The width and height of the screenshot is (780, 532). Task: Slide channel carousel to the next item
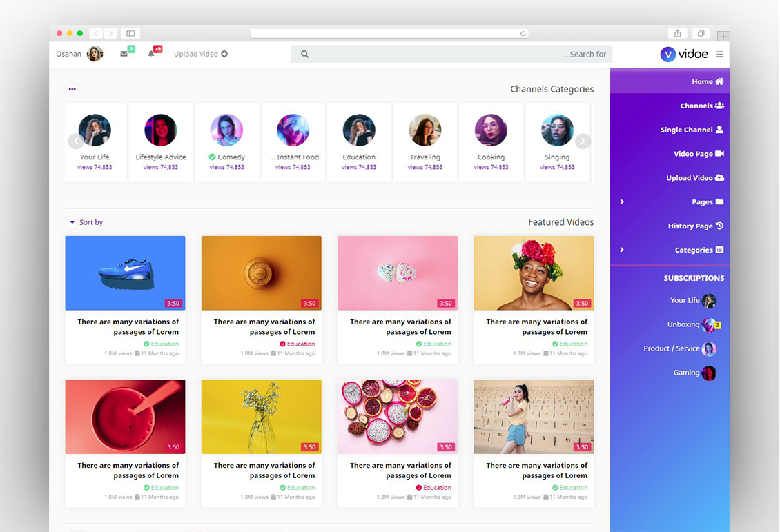tap(583, 141)
